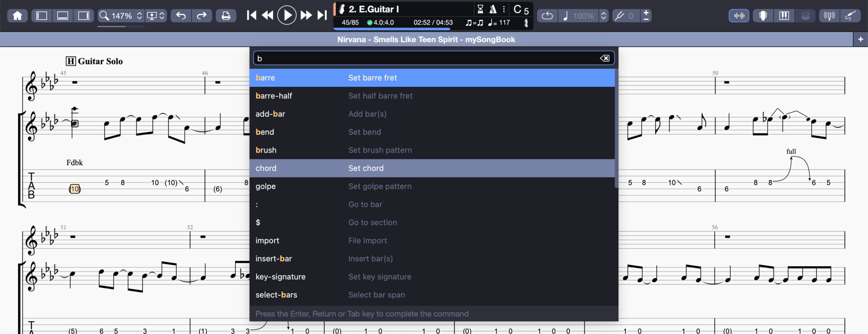The height and width of the screenshot is (334, 868).
Task: Open the screen display mode menu
Action: [155, 16]
